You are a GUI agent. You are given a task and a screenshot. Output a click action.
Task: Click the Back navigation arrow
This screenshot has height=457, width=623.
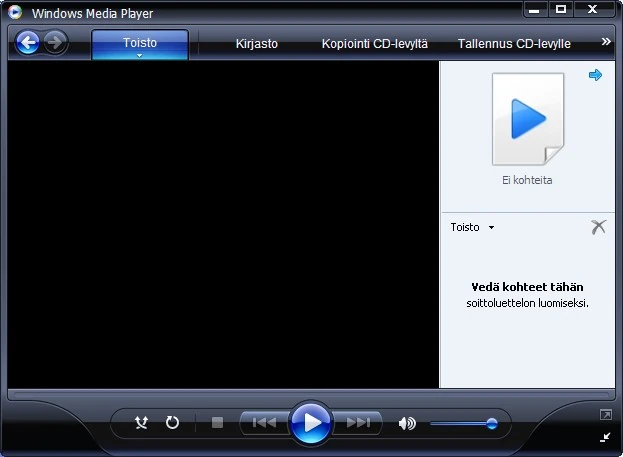(x=27, y=42)
